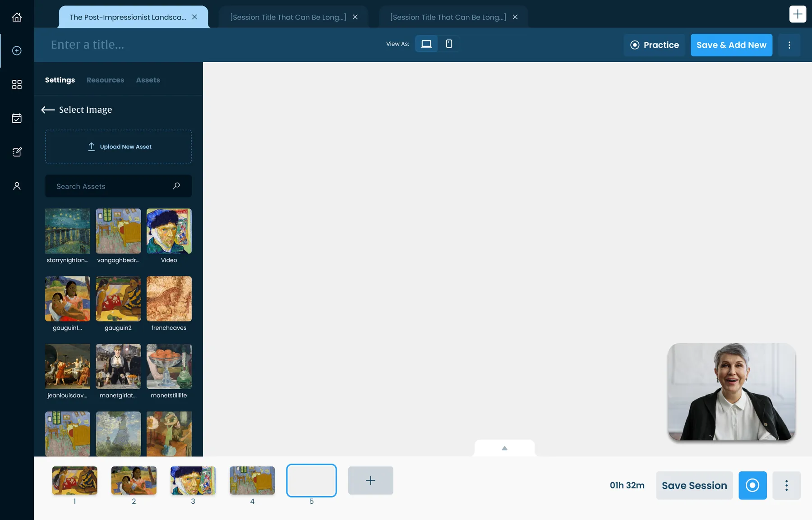Screen dimensions: 812x520
Task: Close The Post-Impressionist Landscape tab
Action: click(x=194, y=17)
